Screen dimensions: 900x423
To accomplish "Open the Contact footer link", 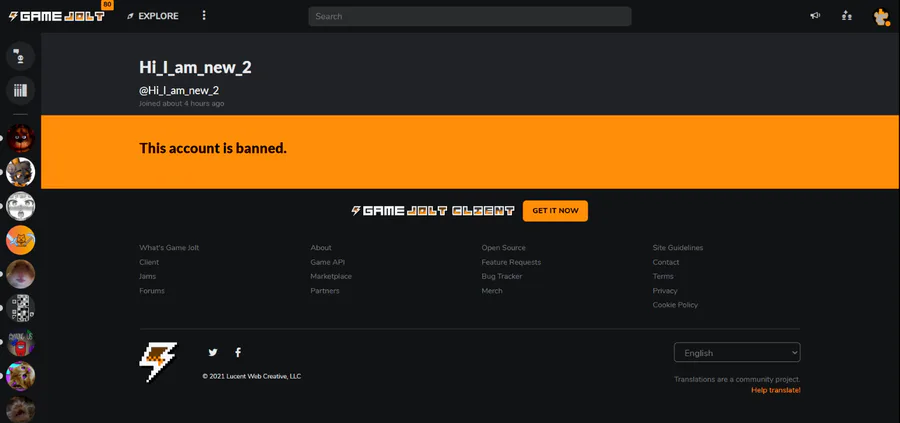I will [666, 262].
